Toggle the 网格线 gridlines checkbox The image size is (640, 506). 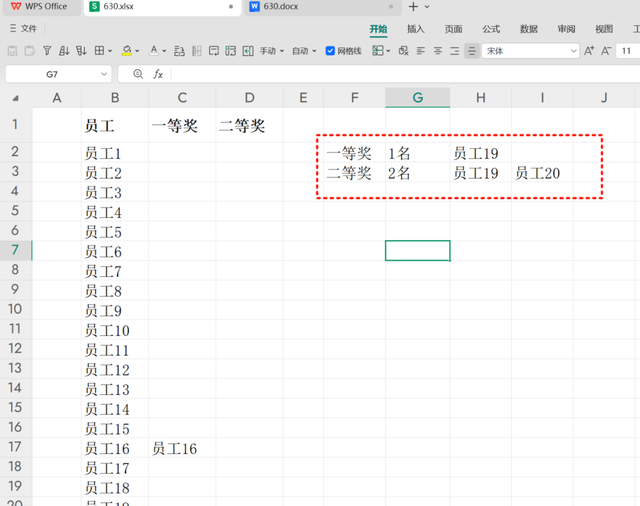tap(330, 51)
